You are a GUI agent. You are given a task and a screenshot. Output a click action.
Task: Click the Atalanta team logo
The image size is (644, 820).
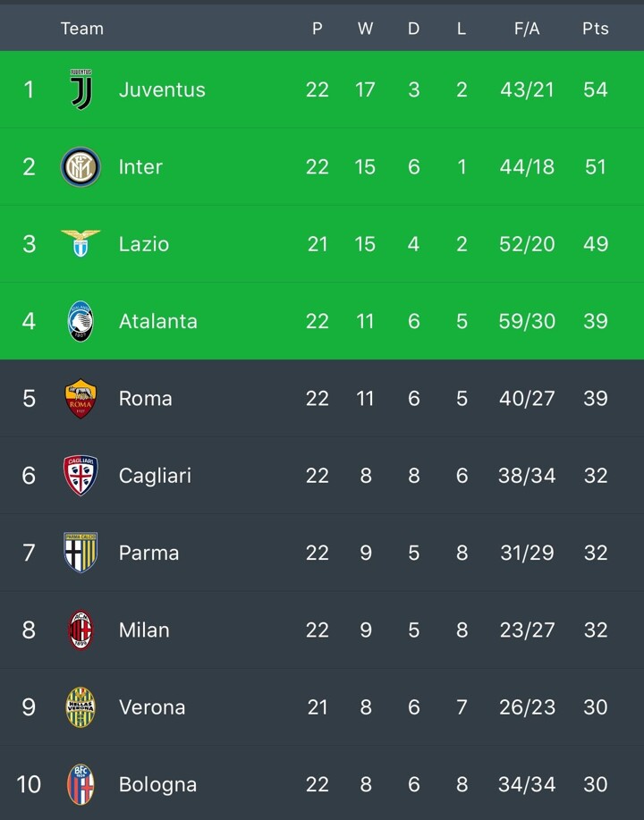(80, 321)
